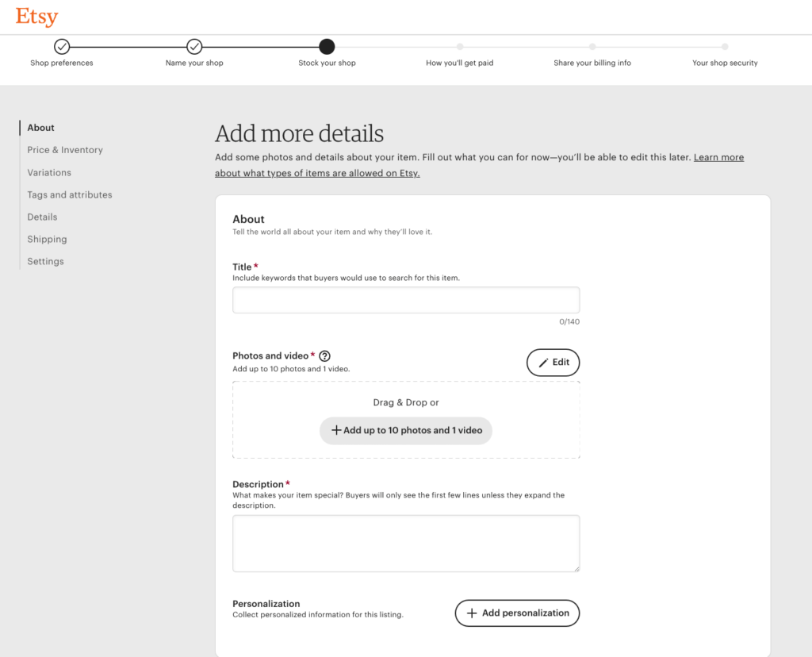Click the checkmark on Shop preferences step

[62, 46]
